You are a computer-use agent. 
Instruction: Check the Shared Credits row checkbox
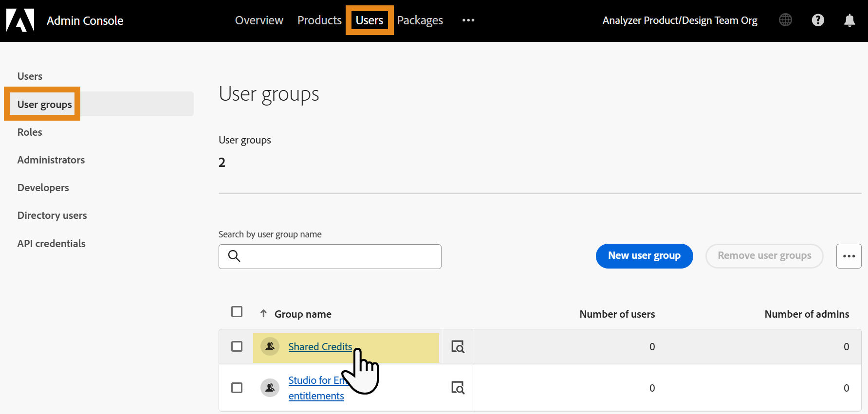pyautogui.click(x=237, y=346)
